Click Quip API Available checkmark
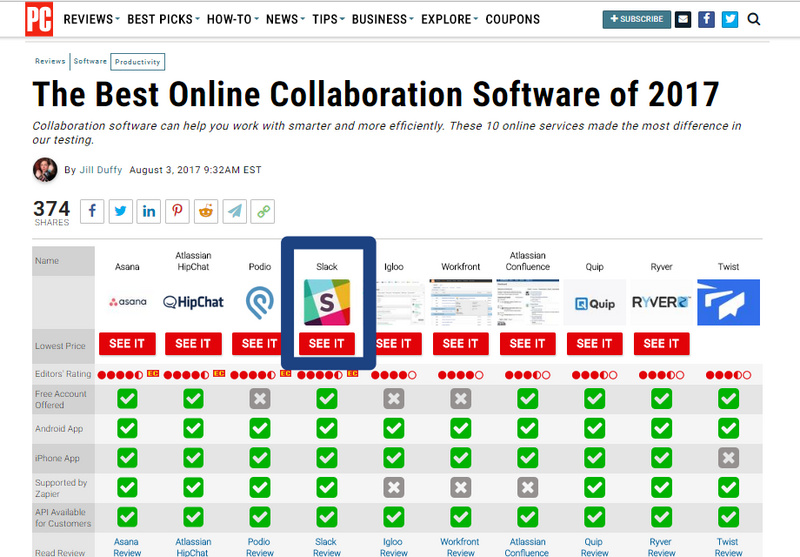Screen dimensions: 800x557 (594, 517)
